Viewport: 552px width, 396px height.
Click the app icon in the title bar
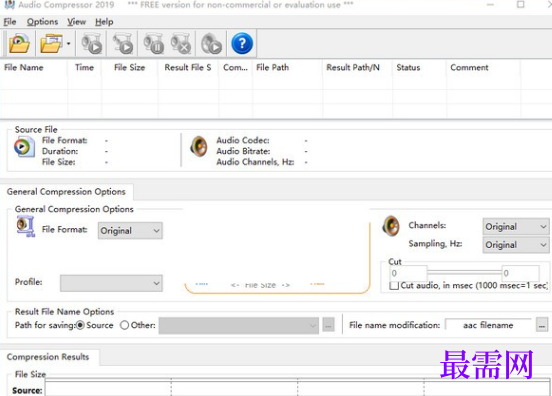click(x=9, y=5)
